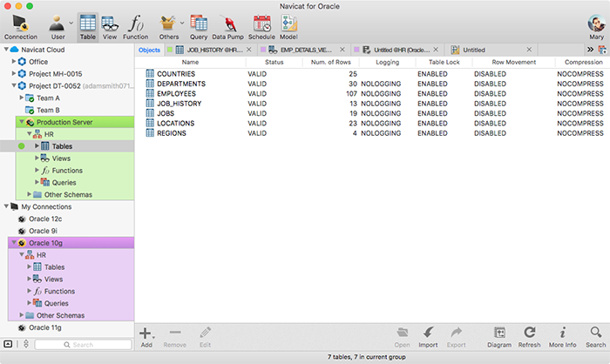Collapse the Production Server node

[x=22, y=122]
